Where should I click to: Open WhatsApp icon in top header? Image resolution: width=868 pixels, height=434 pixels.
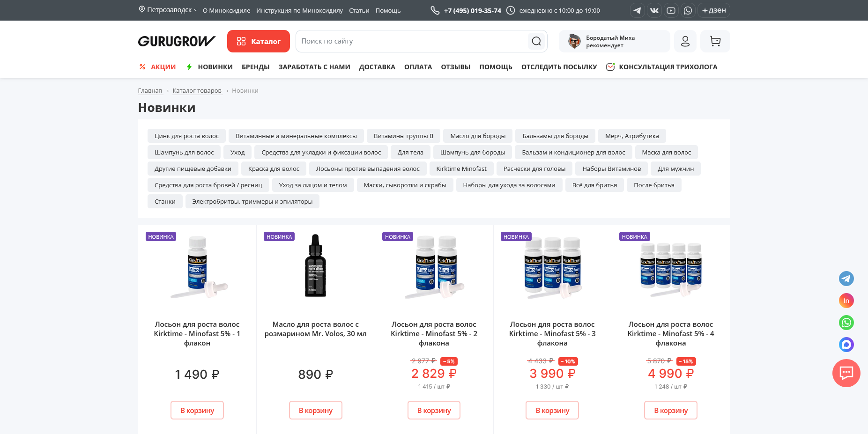click(688, 10)
